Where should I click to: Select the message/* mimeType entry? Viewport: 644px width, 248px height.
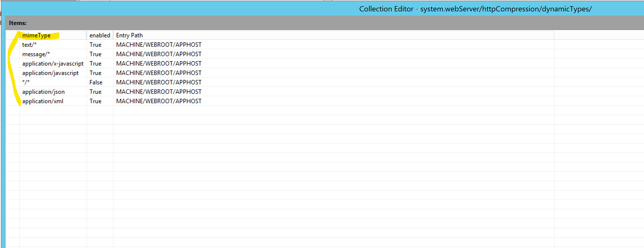[x=36, y=54]
